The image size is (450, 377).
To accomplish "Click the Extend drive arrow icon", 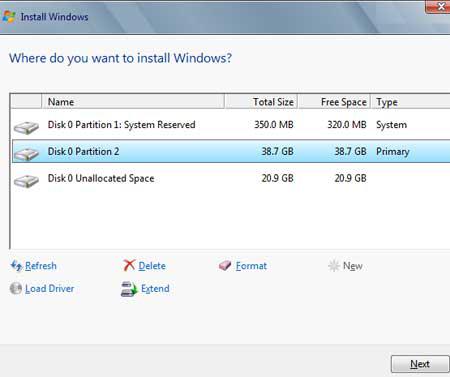I will click(x=129, y=289).
